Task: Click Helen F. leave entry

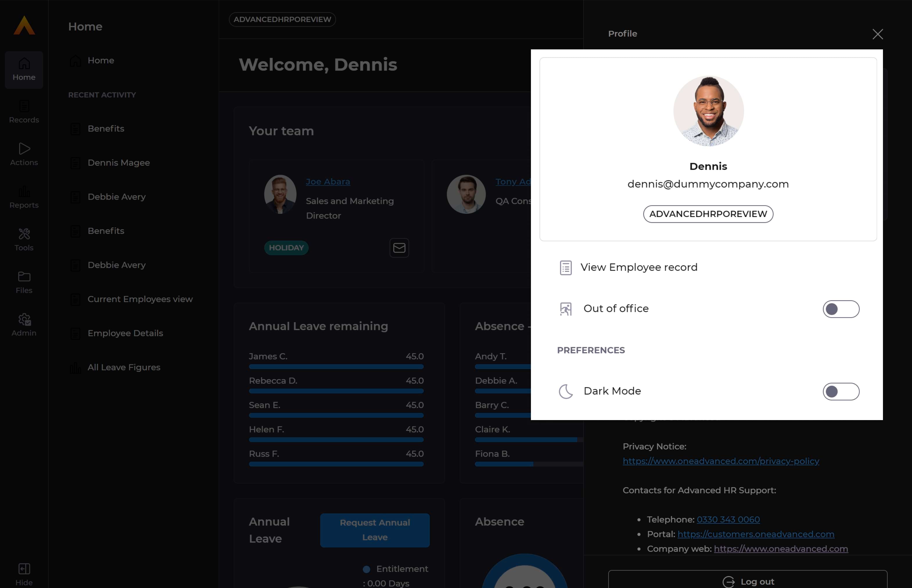Action: click(336, 433)
